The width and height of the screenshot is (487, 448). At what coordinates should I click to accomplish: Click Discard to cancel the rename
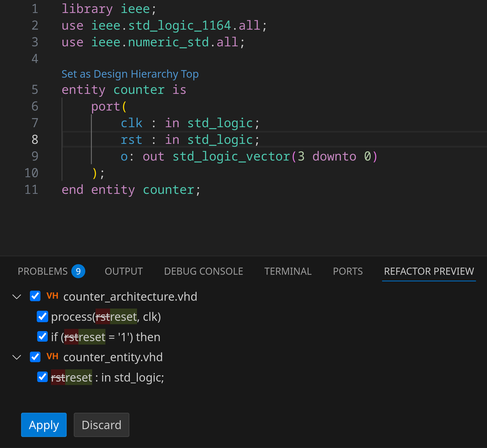point(101,425)
